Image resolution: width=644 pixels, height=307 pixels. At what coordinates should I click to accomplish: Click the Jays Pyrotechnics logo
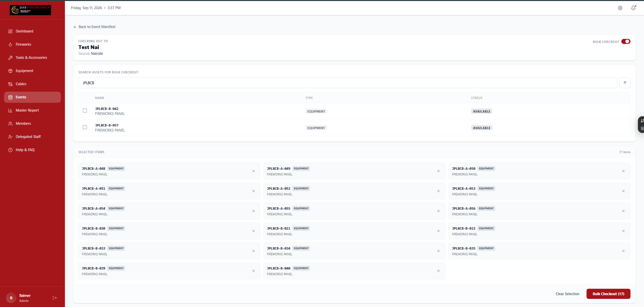[x=30, y=10]
